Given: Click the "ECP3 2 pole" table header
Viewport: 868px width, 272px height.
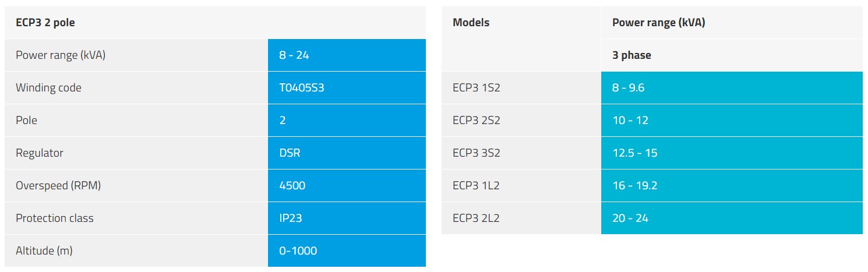Looking at the screenshot, I should point(45,23).
